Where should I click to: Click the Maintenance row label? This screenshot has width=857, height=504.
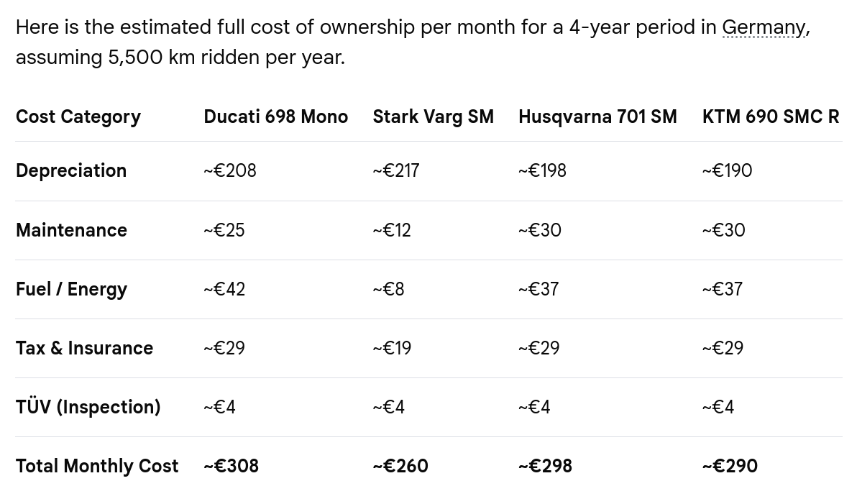(71, 230)
